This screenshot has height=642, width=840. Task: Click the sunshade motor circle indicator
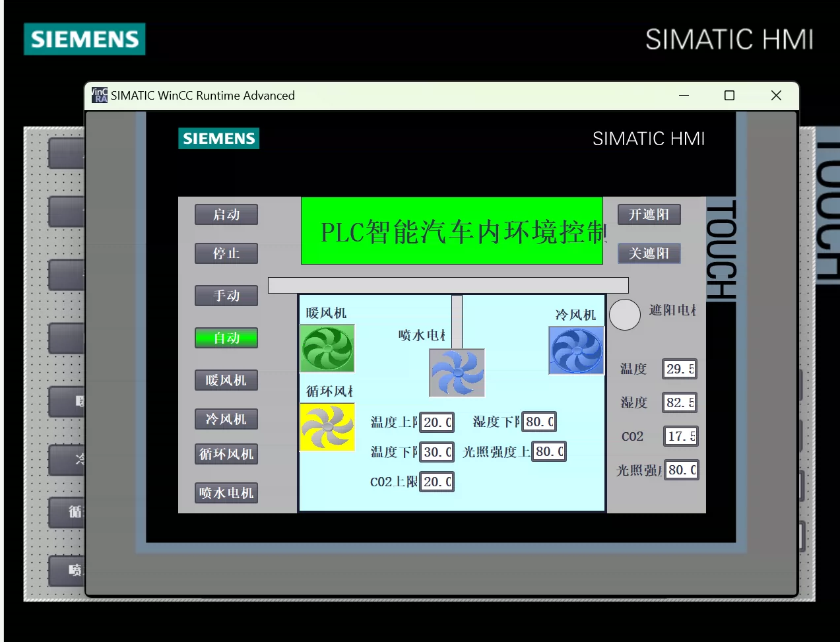[625, 315]
